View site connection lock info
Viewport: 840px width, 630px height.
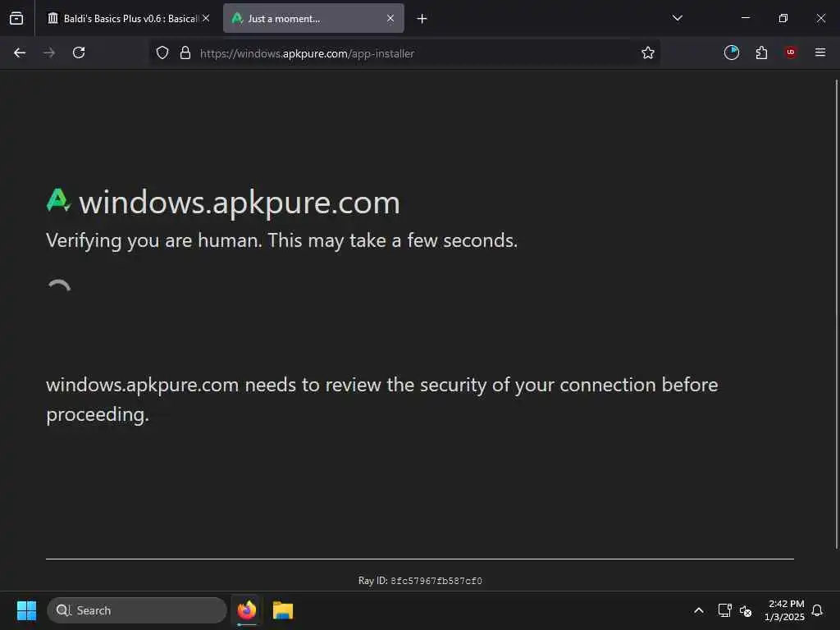[x=185, y=52]
